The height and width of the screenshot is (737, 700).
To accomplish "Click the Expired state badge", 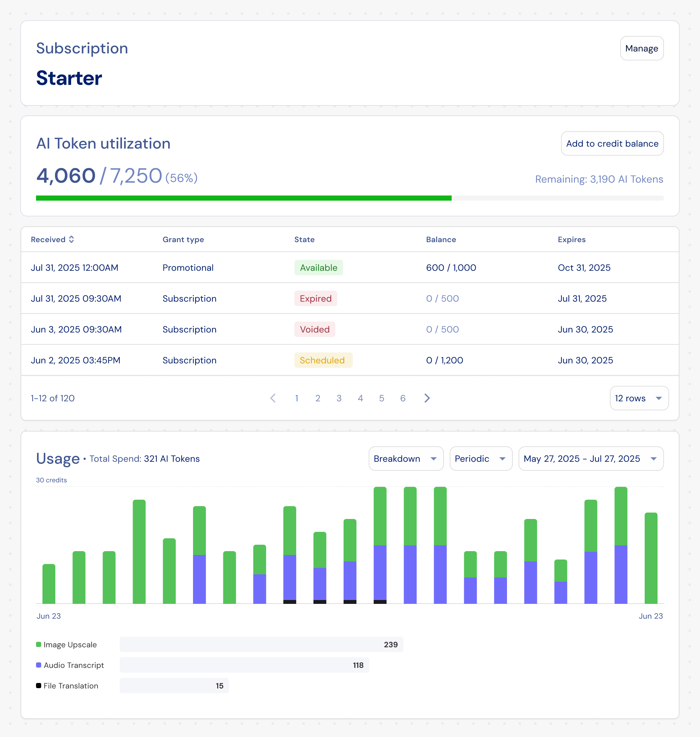I will click(316, 298).
